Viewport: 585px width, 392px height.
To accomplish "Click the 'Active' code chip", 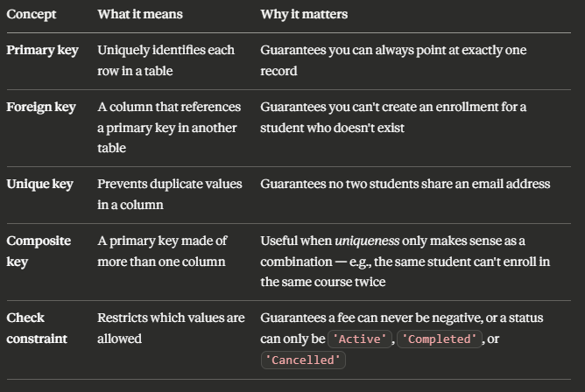I will [x=360, y=339].
